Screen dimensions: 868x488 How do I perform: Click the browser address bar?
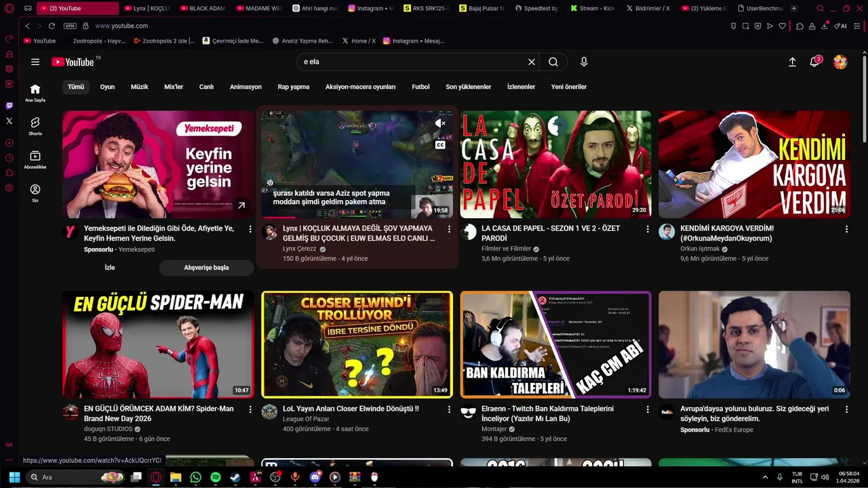click(407, 26)
